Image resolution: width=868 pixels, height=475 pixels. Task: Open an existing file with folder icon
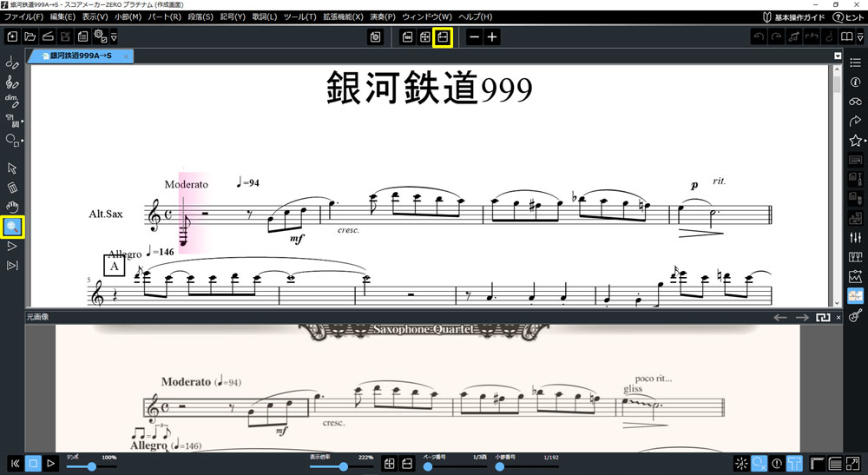click(30, 37)
